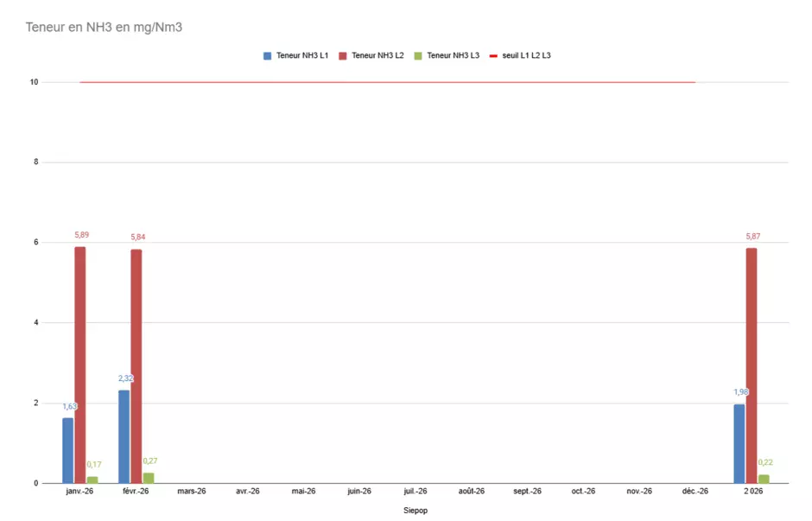Click the 5,89 data label
This screenshot has height=521, width=812.
point(81,235)
